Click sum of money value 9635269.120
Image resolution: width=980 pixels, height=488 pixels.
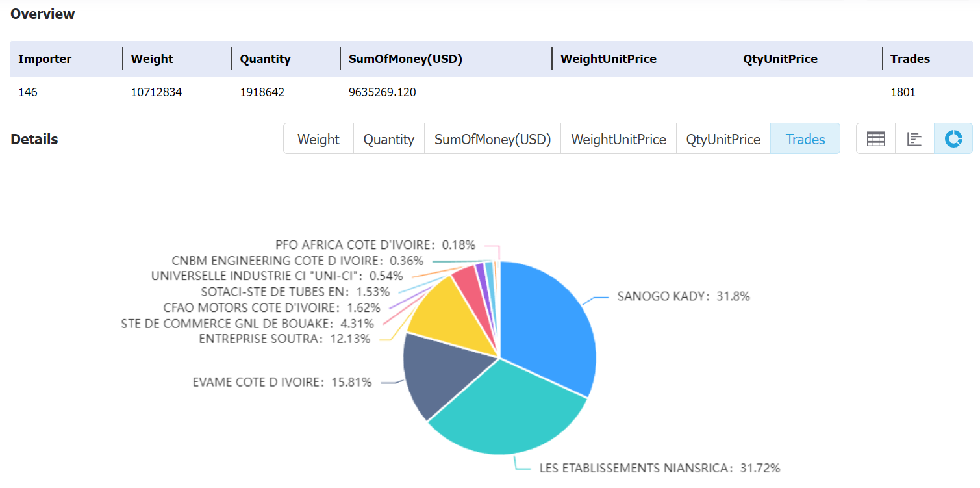pos(383,92)
